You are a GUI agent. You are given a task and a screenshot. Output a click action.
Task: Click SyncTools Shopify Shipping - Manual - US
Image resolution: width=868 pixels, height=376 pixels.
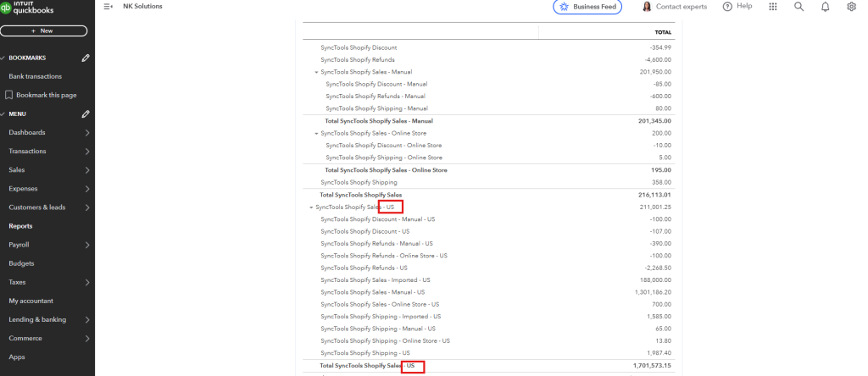point(378,329)
